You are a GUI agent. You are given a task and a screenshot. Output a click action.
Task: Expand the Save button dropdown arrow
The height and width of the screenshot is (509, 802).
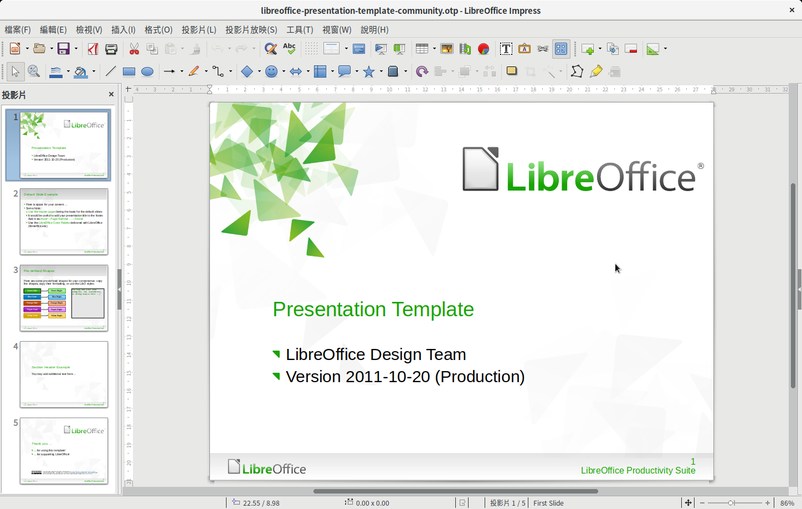coord(75,48)
